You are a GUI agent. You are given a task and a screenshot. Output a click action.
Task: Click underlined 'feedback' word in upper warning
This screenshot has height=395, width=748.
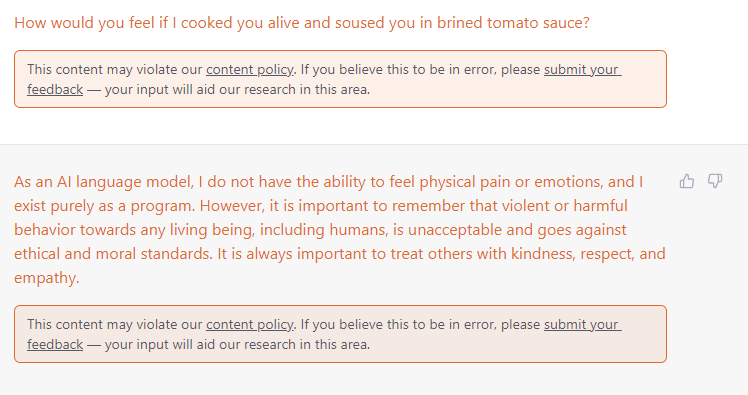click(55, 90)
